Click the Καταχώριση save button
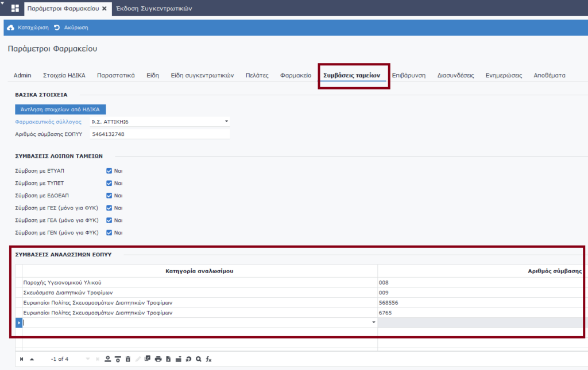588x370 pixels. coord(28,28)
